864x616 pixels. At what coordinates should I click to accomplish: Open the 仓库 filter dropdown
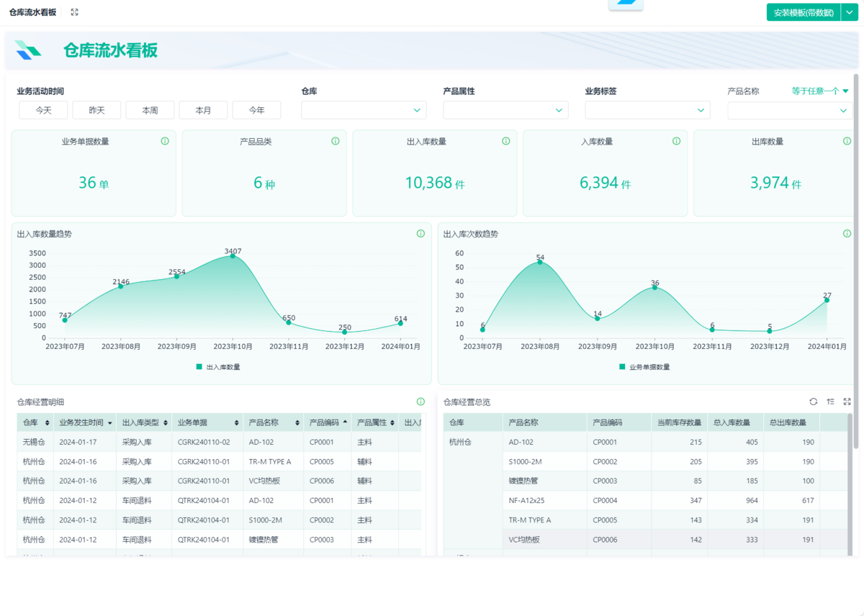(364, 110)
